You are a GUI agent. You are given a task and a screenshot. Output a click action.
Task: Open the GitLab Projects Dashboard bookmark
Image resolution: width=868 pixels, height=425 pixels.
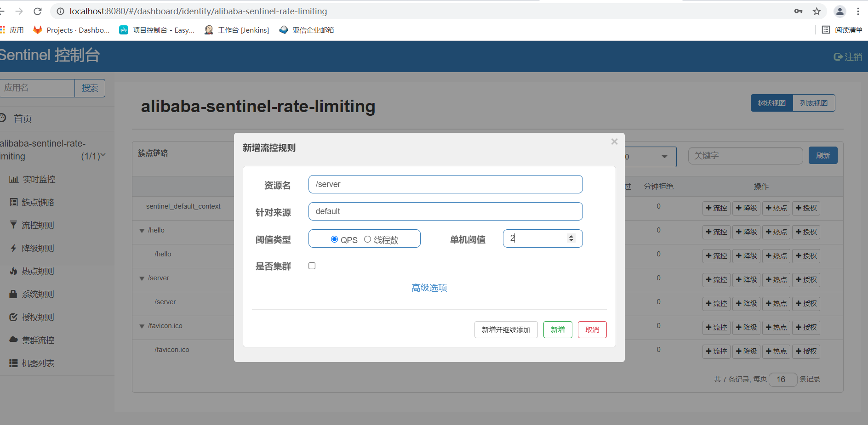[x=72, y=30]
